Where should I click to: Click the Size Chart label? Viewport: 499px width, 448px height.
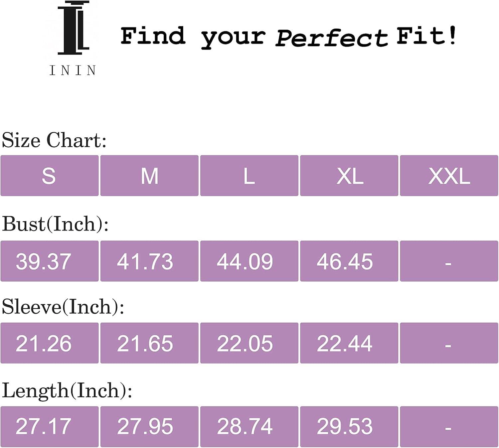pos(54,140)
